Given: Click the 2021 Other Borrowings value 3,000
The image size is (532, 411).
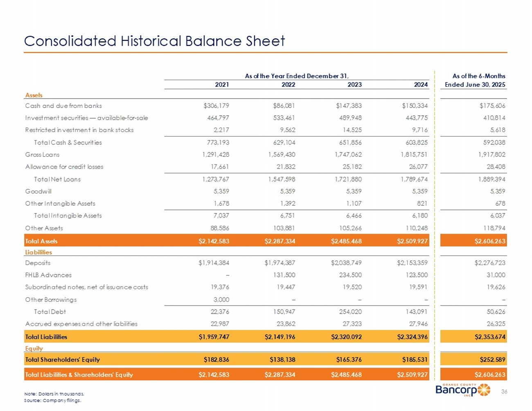Looking at the screenshot, I should point(221,300).
